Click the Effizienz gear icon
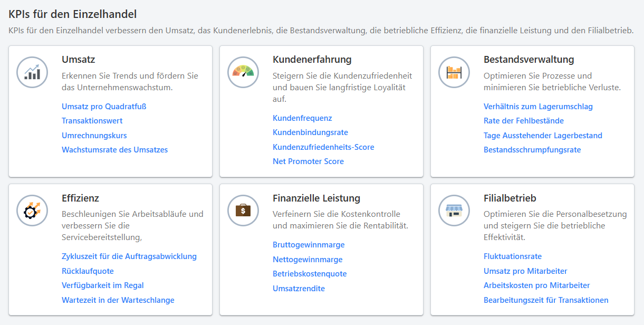This screenshot has height=325, width=644. click(32, 210)
